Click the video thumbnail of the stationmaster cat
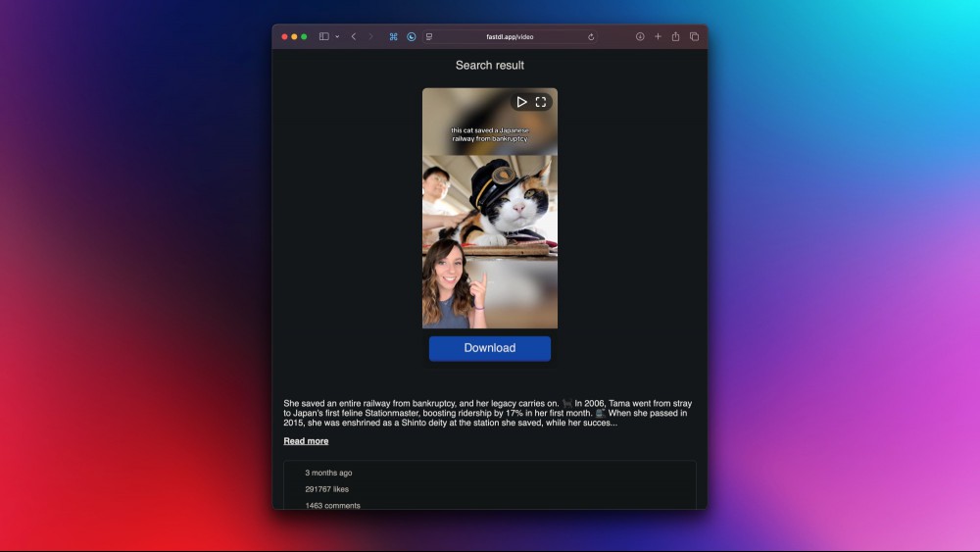 coord(490,208)
